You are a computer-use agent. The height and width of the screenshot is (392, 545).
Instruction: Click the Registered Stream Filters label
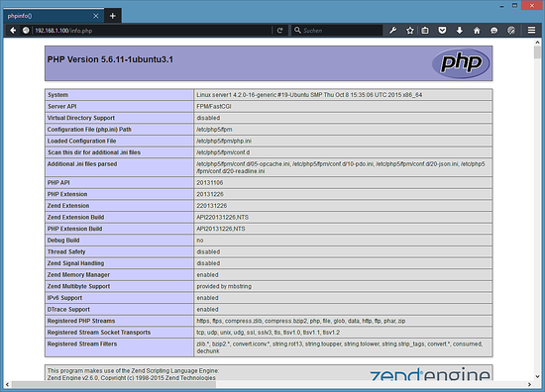pyautogui.click(x=82, y=343)
